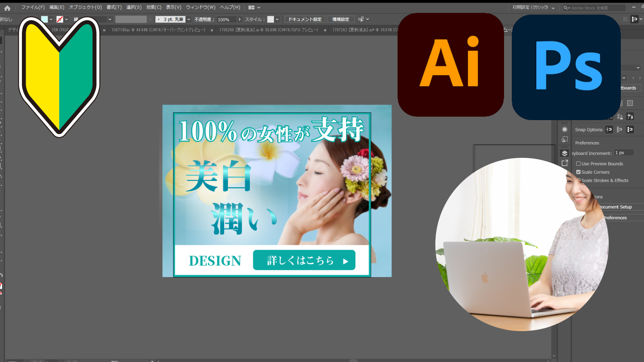The image size is (644, 362).
Task: Open the 初期設定(クラシック) workspace dropdown
Action: [x=553, y=8]
